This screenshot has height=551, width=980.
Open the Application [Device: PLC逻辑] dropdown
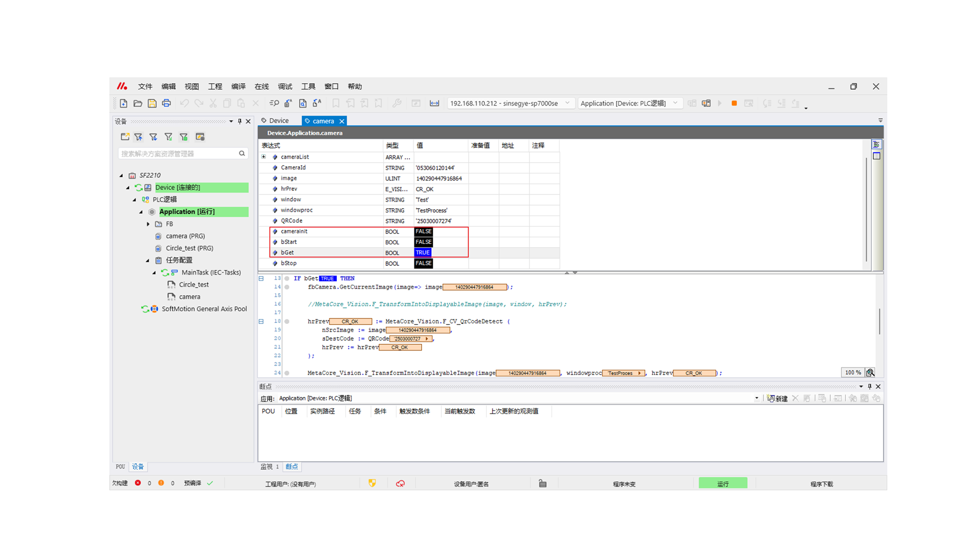[x=675, y=103]
